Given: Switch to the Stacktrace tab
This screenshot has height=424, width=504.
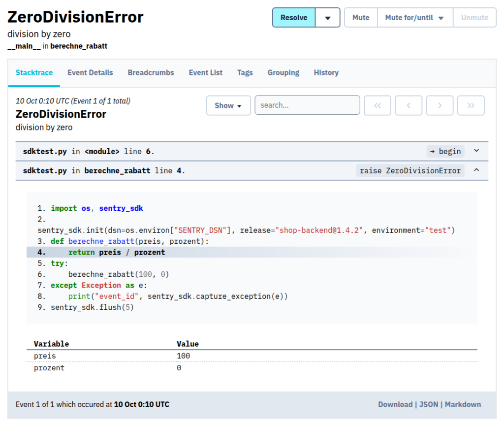Looking at the screenshot, I should (34, 73).
